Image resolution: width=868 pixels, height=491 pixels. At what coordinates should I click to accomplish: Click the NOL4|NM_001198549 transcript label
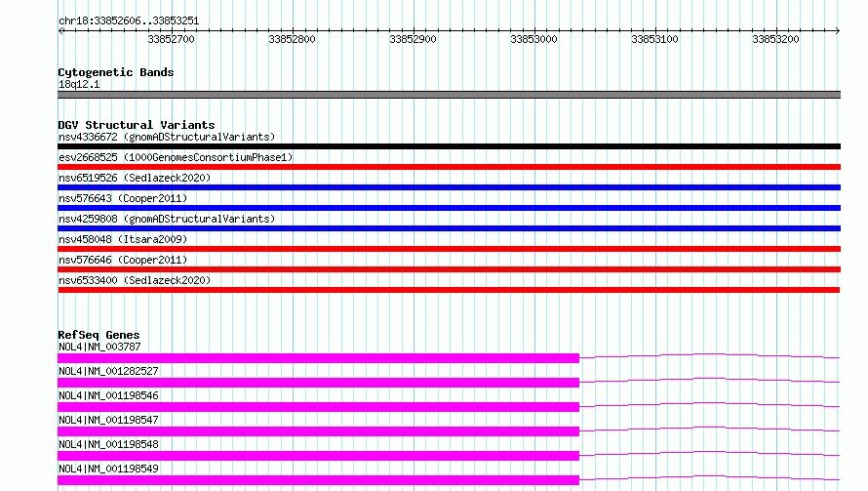point(108,469)
